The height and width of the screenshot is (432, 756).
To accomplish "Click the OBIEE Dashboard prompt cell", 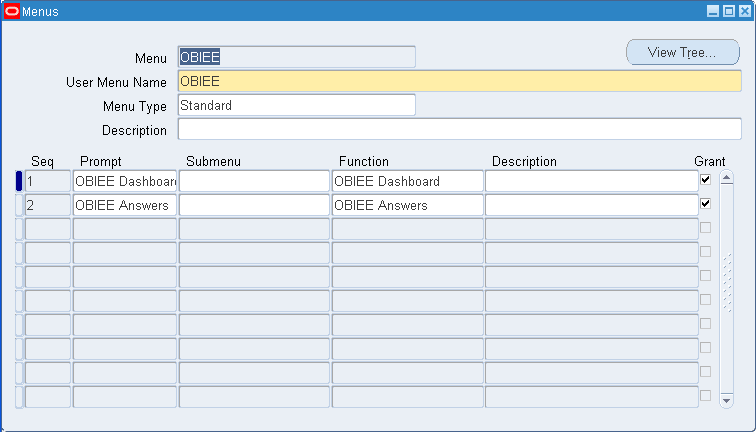I will (125, 181).
